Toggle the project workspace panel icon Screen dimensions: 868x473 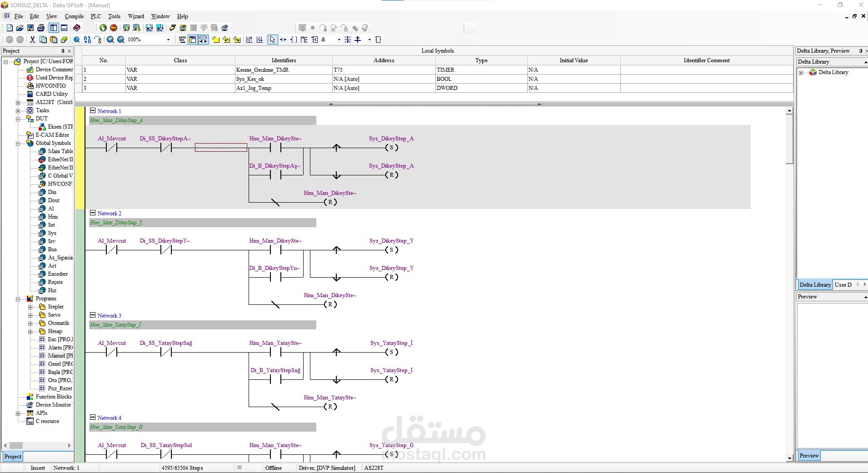54,28
